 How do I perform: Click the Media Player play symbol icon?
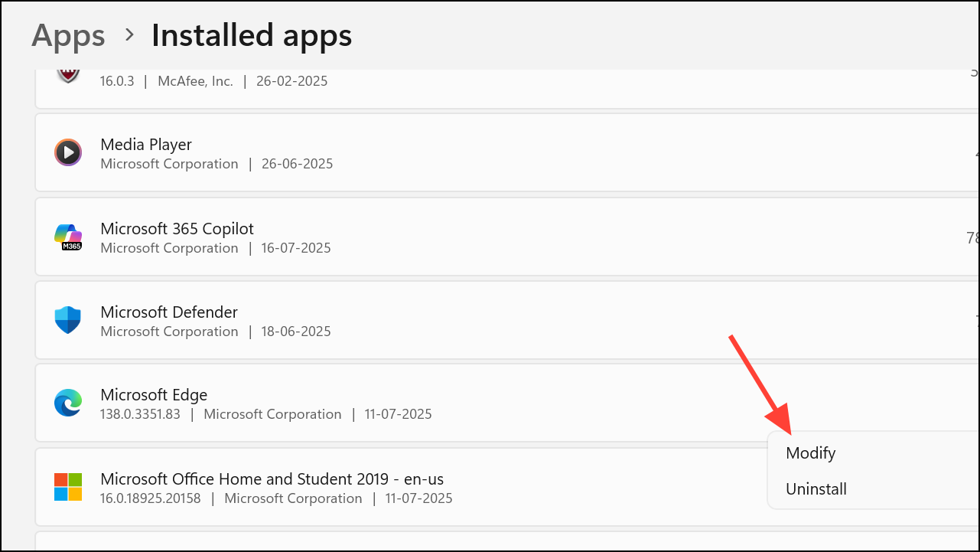point(68,152)
